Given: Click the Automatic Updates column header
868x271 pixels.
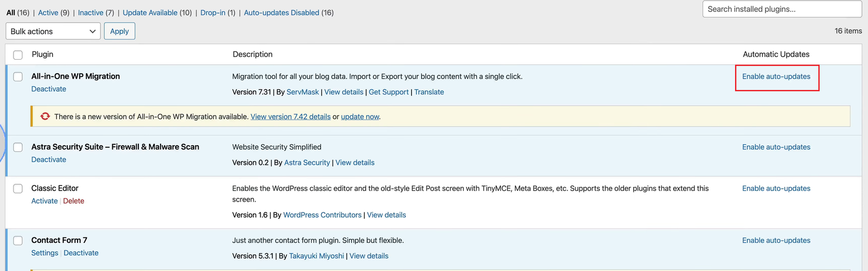Looking at the screenshot, I should point(776,54).
